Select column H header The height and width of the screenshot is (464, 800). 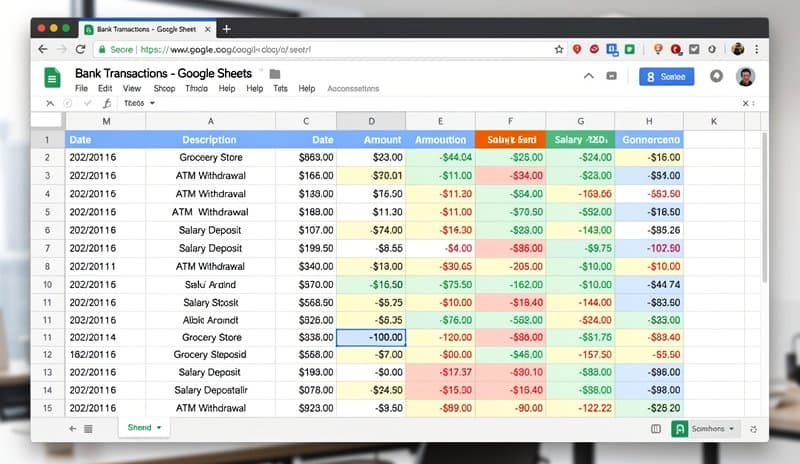click(649, 121)
